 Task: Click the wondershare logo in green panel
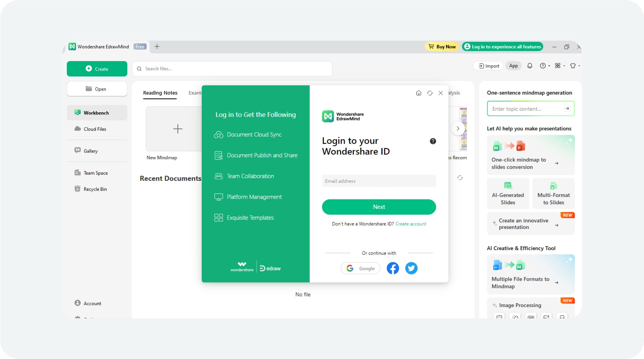click(x=242, y=267)
